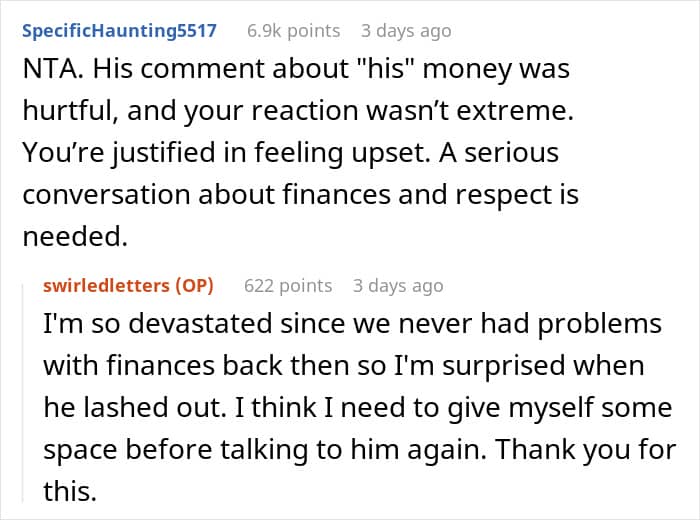Click the top comment's "3 days ago" timestamp
Viewport: 700px width, 520px height.
pos(406,31)
